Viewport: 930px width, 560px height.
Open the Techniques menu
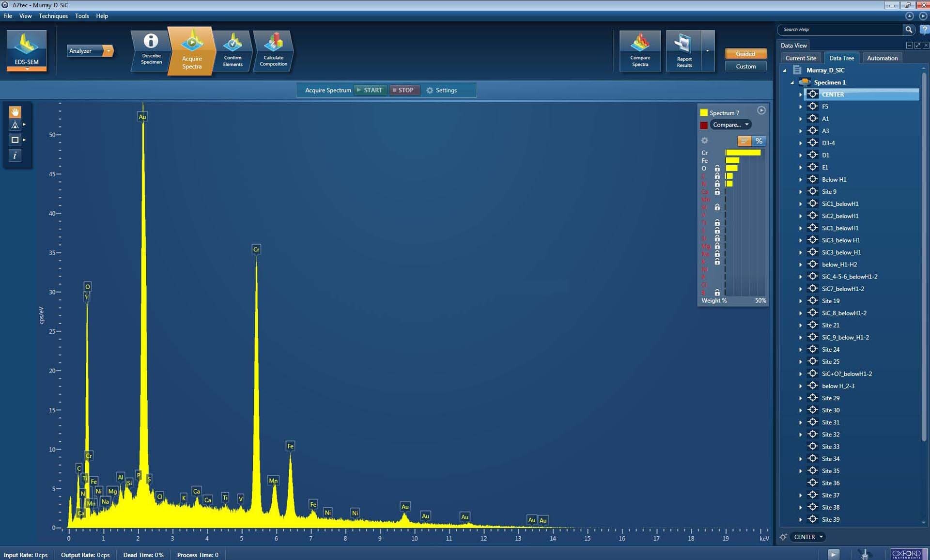point(53,16)
